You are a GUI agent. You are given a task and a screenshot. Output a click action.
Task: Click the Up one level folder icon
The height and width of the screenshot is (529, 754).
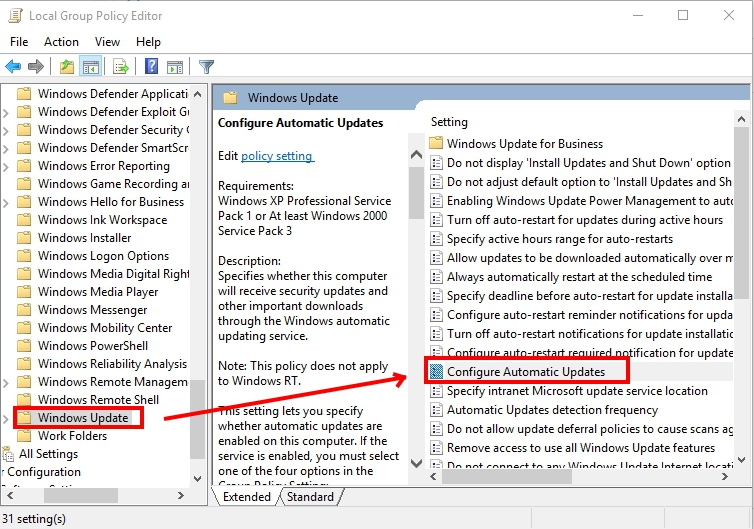tap(67, 66)
